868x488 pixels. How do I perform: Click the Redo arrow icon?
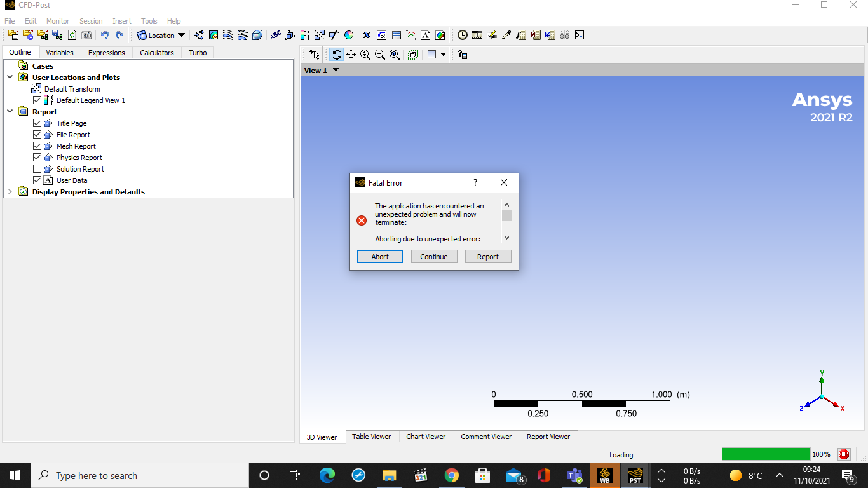[119, 36]
